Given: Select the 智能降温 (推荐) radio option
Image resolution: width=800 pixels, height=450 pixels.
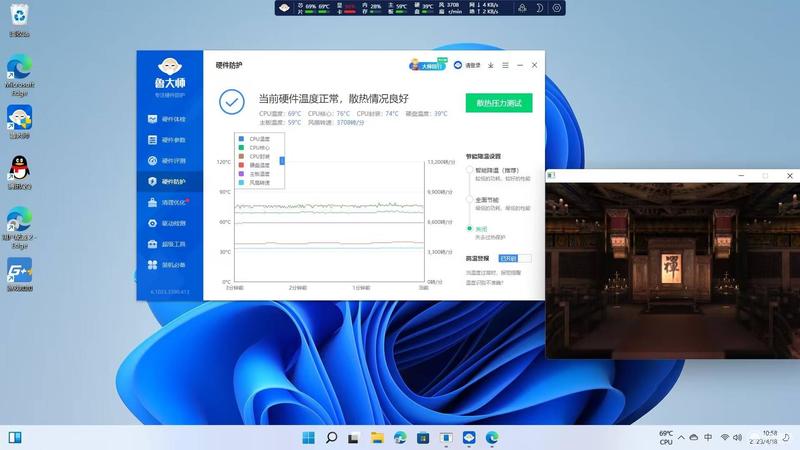Looking at the screenshot, I should coord(469,170).
